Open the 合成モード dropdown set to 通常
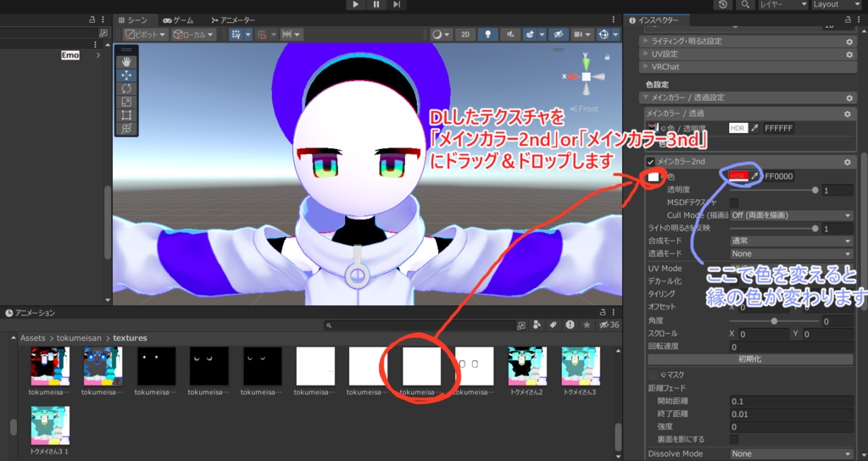868x461 pixels. (x=791, y=241)
